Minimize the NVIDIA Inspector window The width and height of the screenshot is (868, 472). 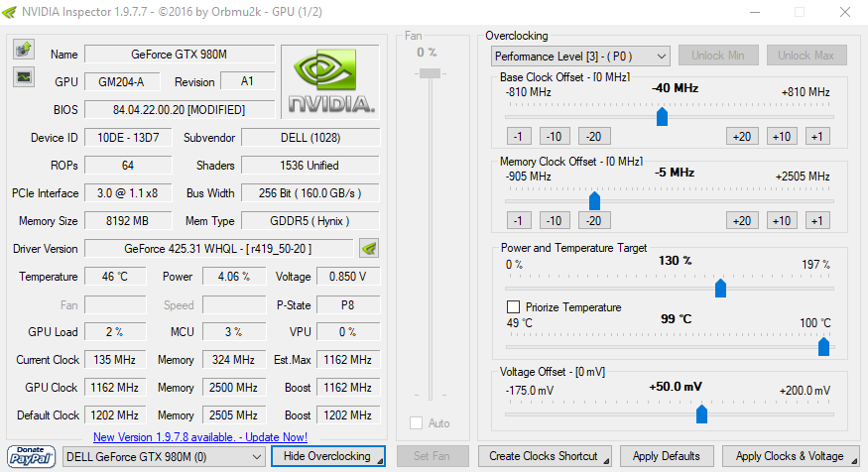(756, 12)
